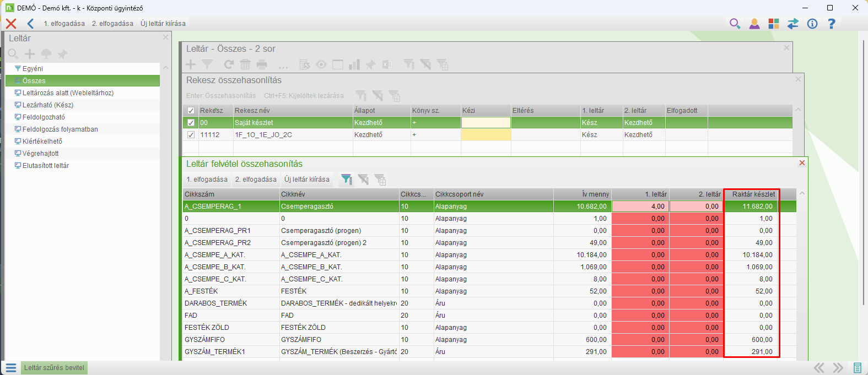Viewport: 868px width, 375px height.
Task: Open the hamburger menu in the status bar
Action: point(11,368)
